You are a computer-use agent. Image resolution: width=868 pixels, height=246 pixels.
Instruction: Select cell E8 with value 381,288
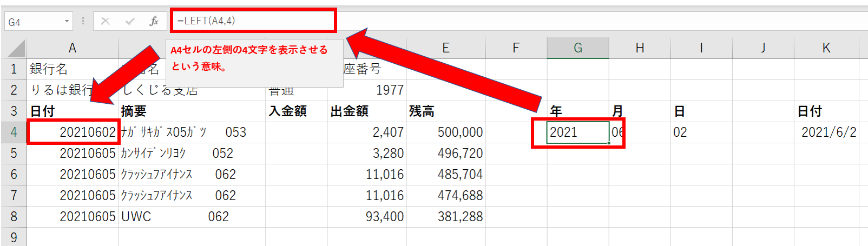(445, 217)
